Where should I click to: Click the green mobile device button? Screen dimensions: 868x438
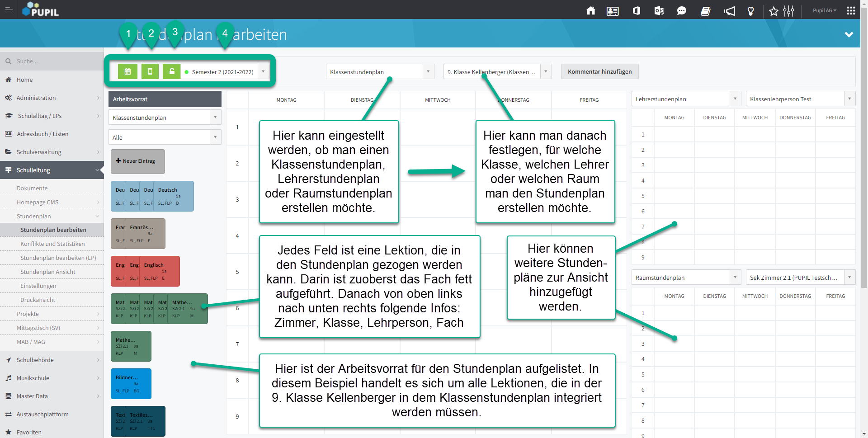pos(150,71)
